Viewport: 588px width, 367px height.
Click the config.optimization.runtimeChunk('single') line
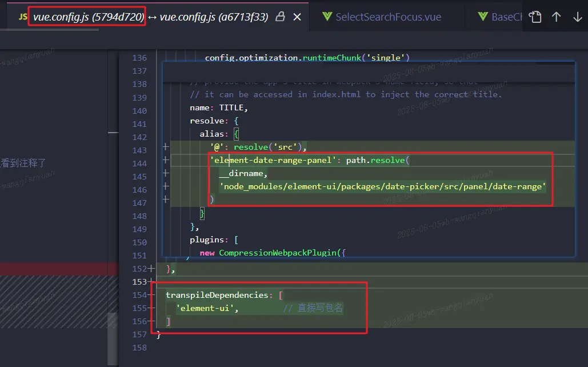[307, 58]
